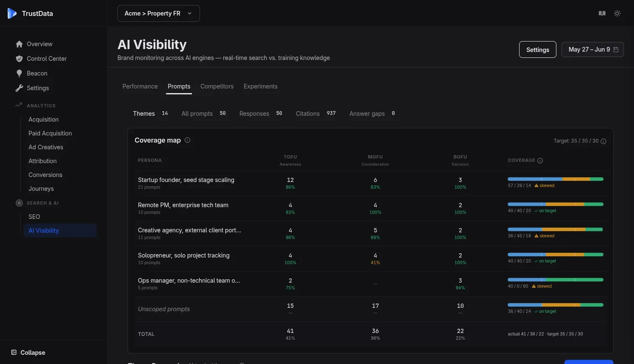The height and width of the screenshot is (364, 634).
Task: Open the May 27 – Jun 9 date picker
Action: tap(592, 49)
